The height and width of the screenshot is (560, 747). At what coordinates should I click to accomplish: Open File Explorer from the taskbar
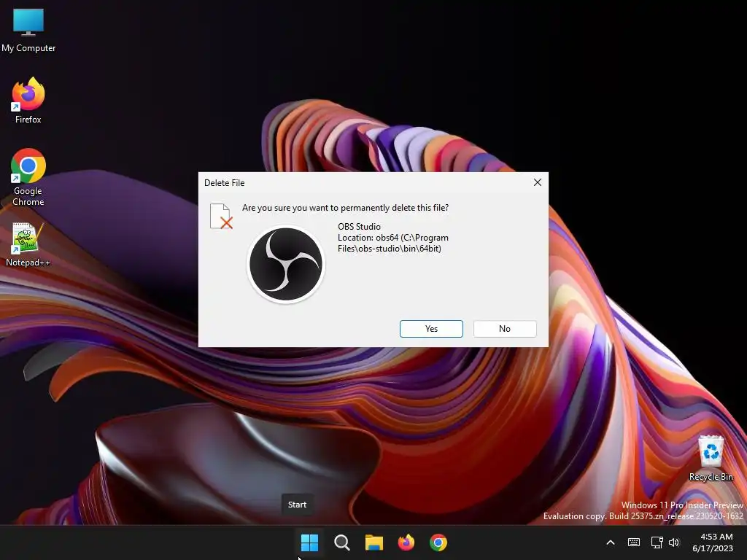374,542
